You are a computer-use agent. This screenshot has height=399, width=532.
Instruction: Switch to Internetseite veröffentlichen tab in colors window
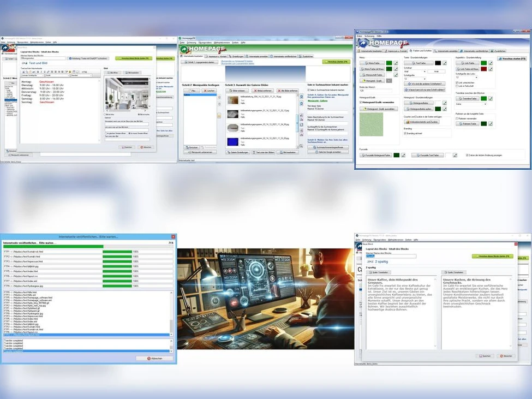pyautogui.click(x=475, y=51)
